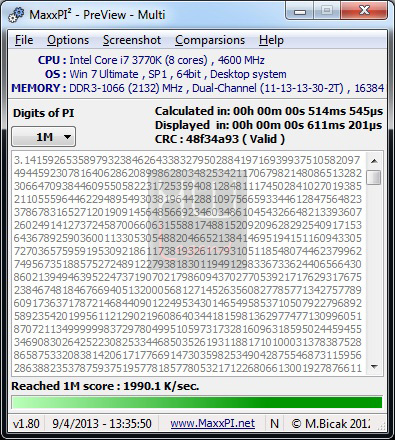The height and width of the screenshot is (440, 395).
Task: Visit the www.MaxxPI.net link
Action: click(213, 423)
